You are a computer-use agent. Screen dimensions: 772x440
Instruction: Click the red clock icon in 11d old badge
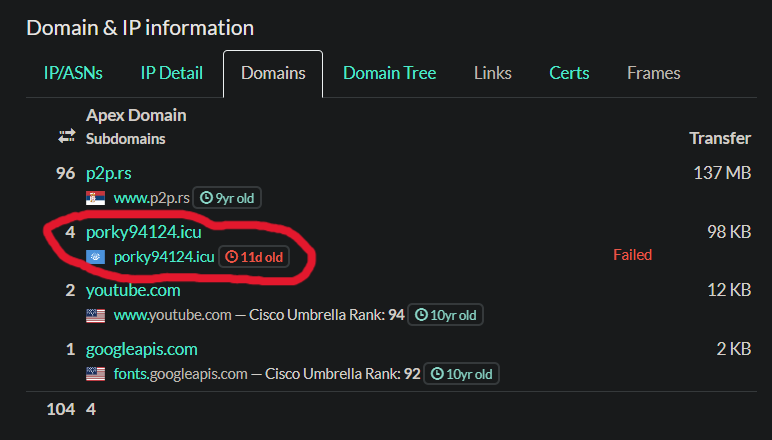(x=231, y=256)
